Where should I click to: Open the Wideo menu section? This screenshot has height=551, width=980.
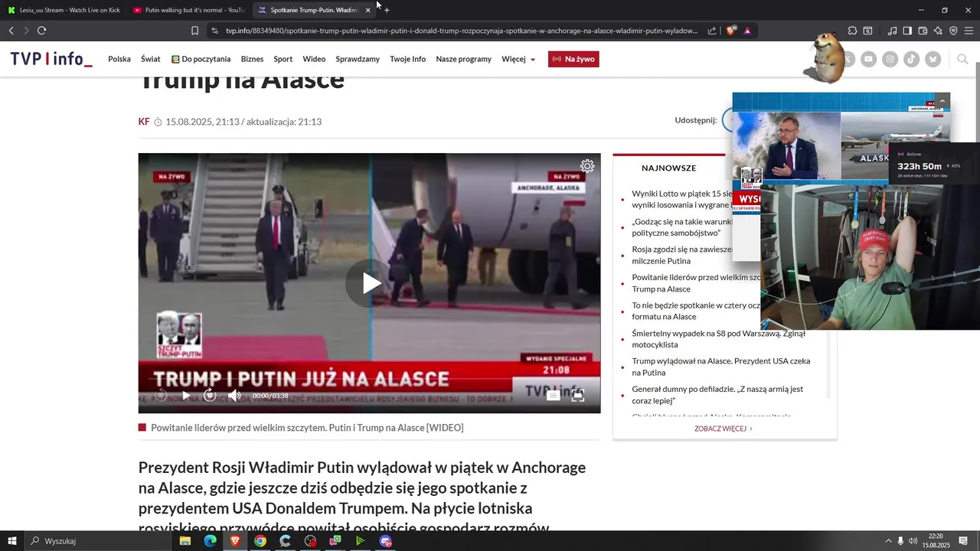click(x=314, y=59)
